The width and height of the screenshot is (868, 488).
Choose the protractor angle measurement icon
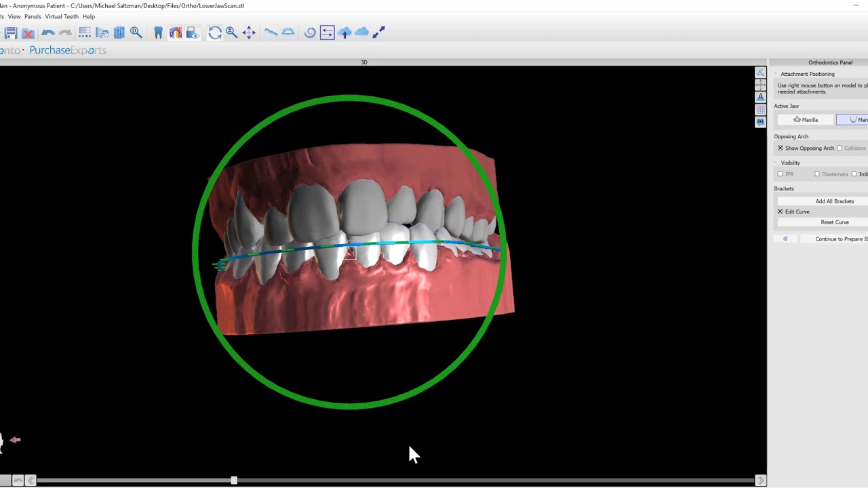click(x=288, y=33)
